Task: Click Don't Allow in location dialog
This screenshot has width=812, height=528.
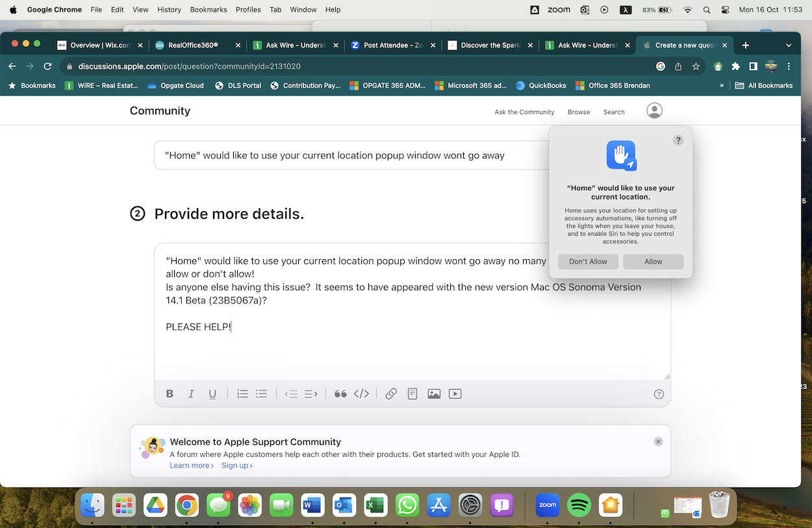Action: click(x=588, y=262)
